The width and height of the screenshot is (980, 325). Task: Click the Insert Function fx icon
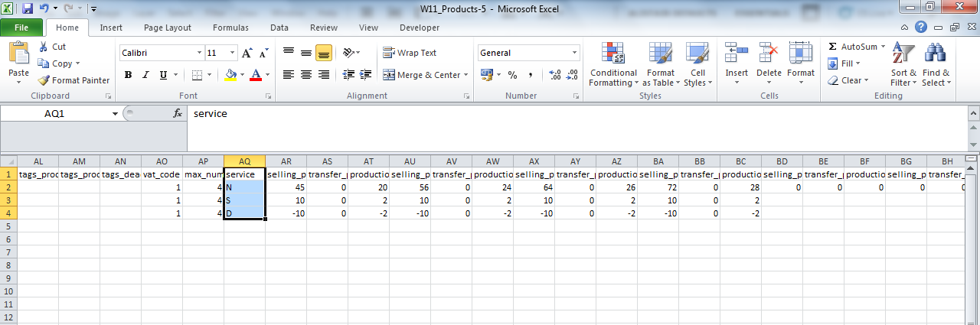[178, 113]
